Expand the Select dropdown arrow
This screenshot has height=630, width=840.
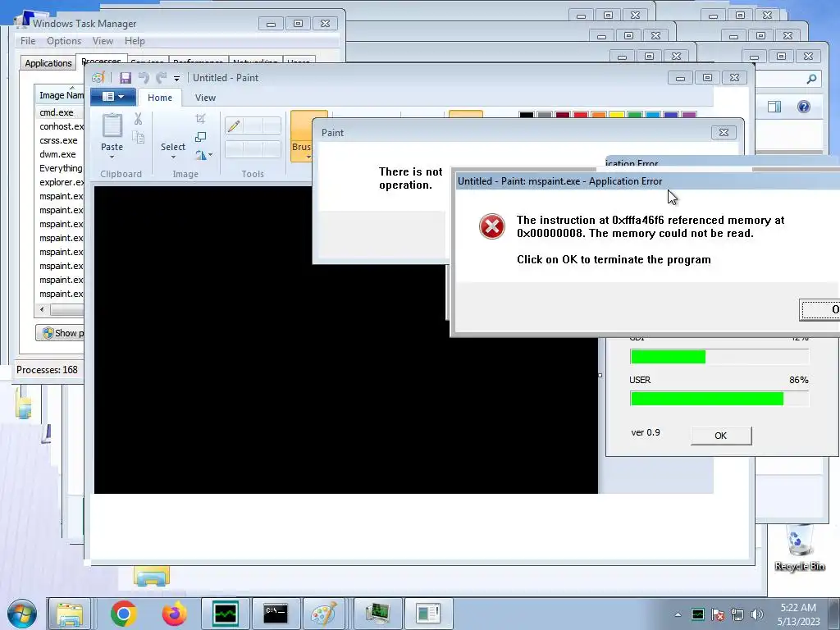click(x=173, y=157)
